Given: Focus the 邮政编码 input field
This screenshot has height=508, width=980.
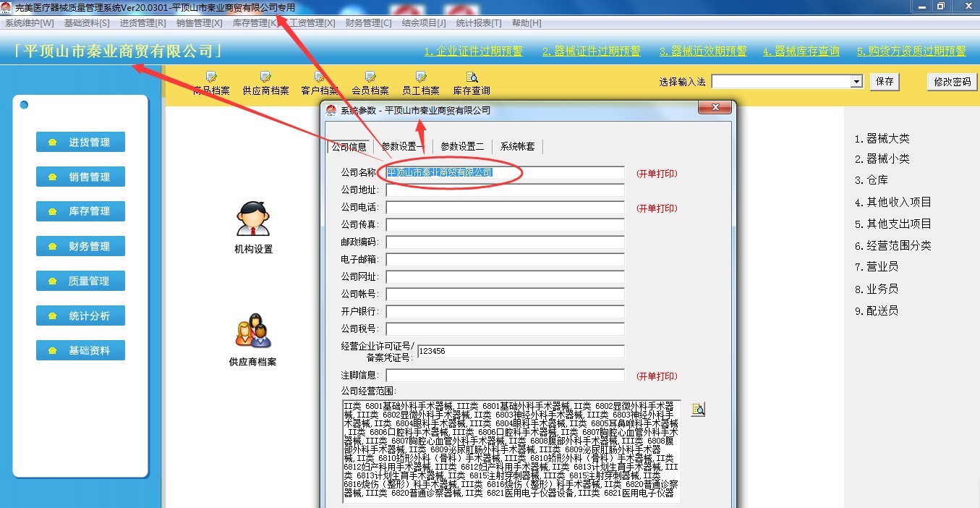Looking at the screenshot, I should coord(505,242).
